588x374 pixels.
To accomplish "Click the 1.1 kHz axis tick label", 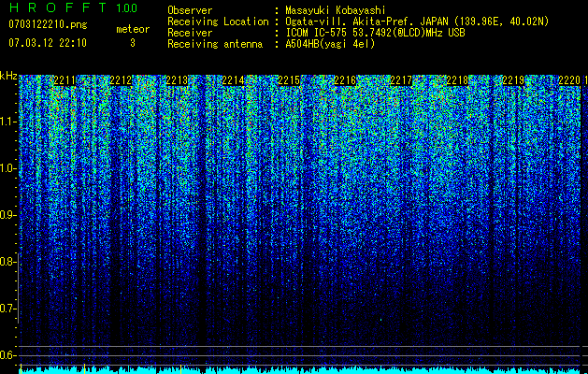I will (x=7, y=122).
